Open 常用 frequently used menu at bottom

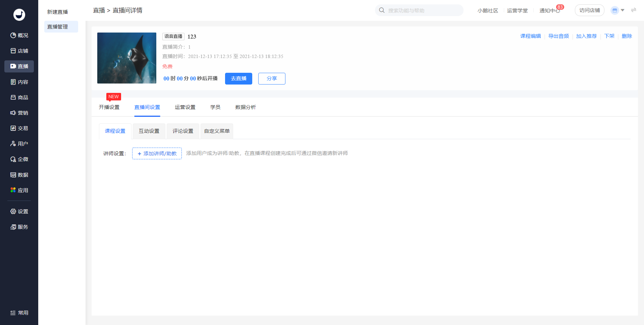(19, 313)
